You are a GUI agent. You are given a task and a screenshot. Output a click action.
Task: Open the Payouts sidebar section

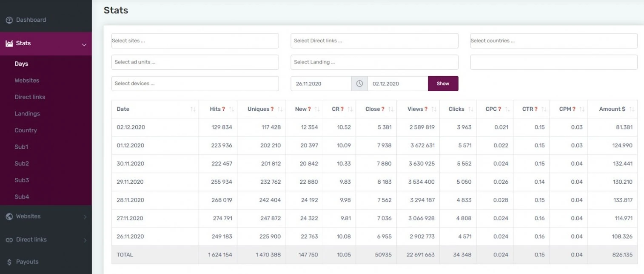27,262
